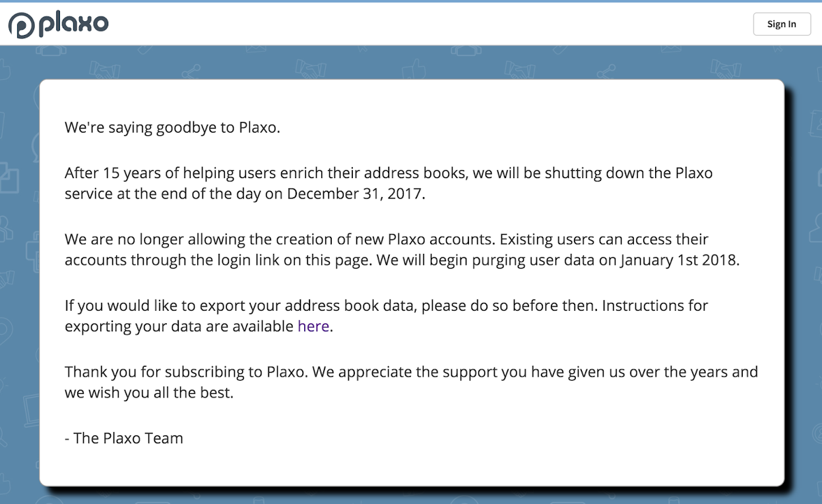This screenshot has height=504, width=822.
Task: Follow the purple "here" export instructions link
Action: click(x=313, y=326)
